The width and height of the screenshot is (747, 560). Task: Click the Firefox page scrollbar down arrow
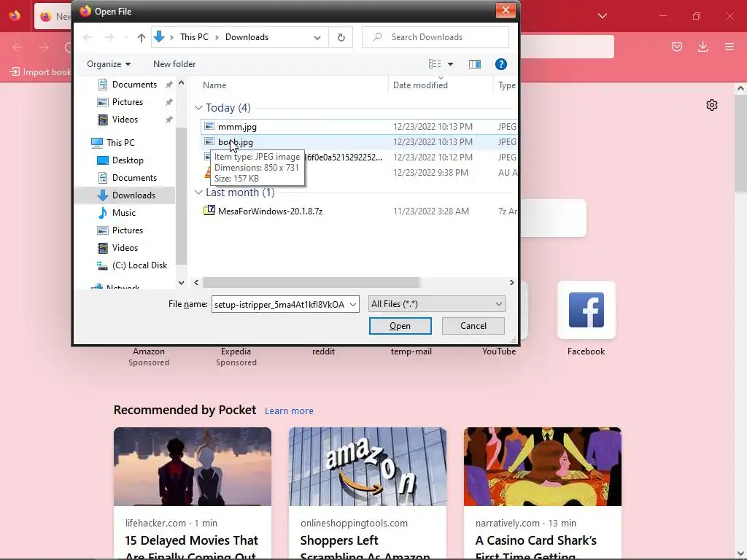point(740,553)
